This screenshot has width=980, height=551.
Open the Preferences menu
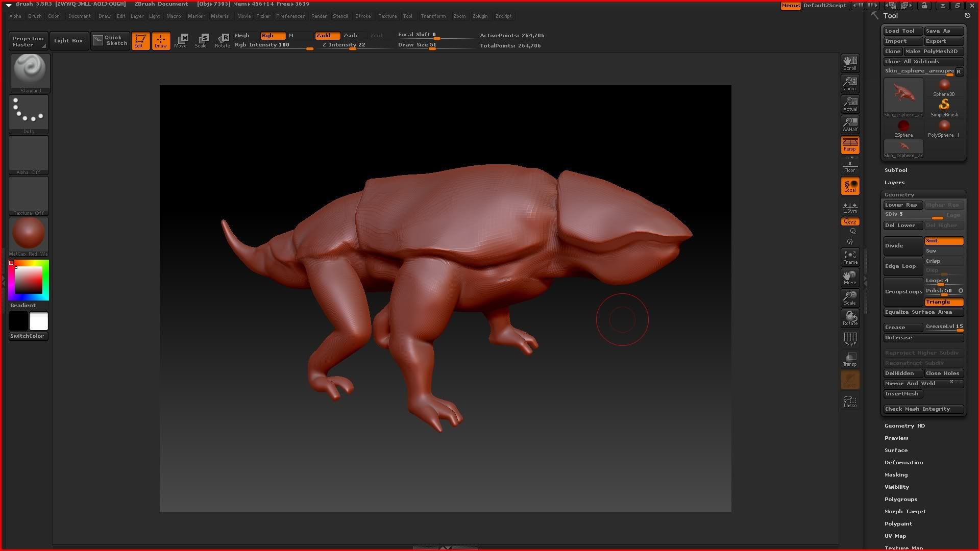coord(290,16)
